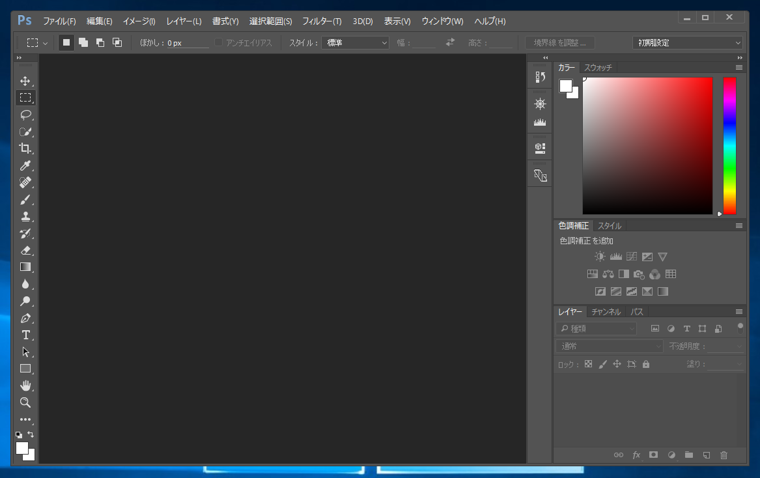Switch to the スウォッチ tab
This screenshot has width=760, height=478.
598,67
